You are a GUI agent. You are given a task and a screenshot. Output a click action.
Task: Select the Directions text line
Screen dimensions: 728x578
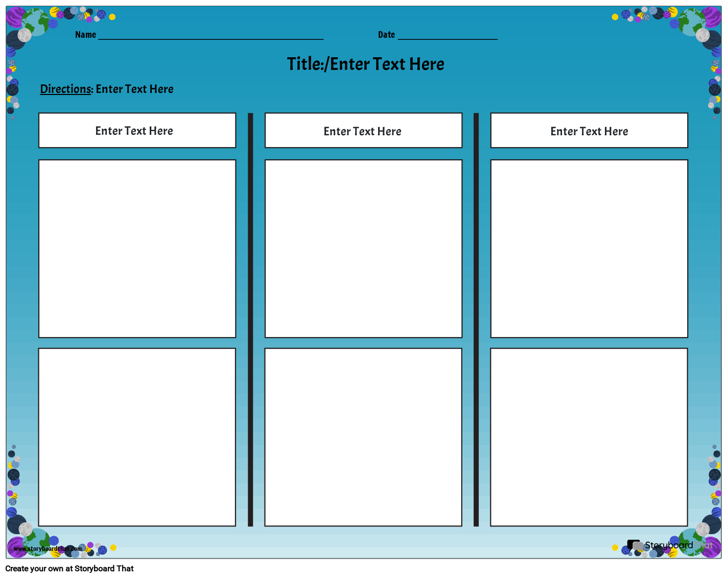click(x=107, y=89)
